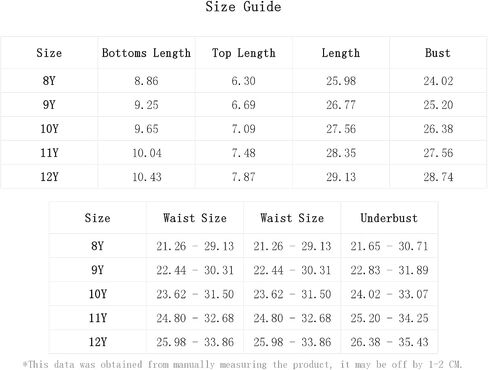The height and width of the screenshot is (370, 488).
Task: Click the Bust column header
Action: (x=438, y=53)
